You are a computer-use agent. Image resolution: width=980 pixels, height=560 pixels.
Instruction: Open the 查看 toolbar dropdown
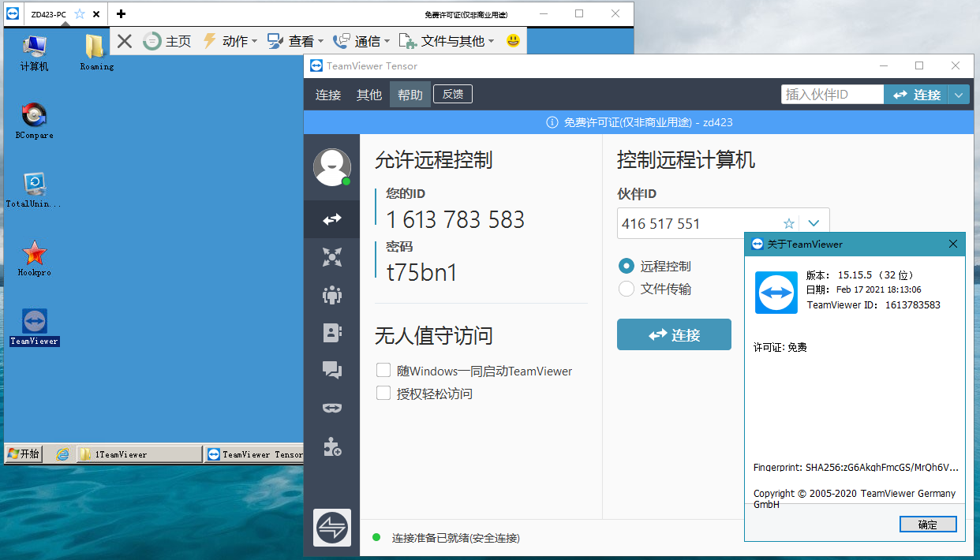point(295,41)
